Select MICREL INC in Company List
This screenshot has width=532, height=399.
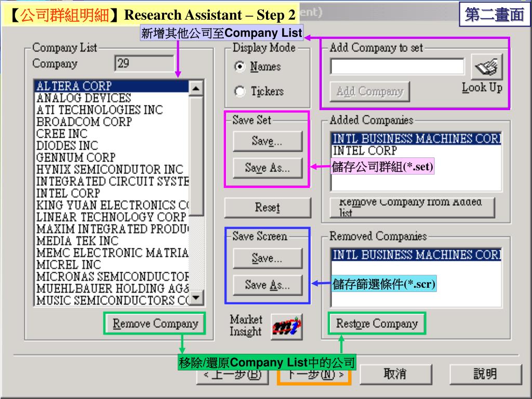112,264
